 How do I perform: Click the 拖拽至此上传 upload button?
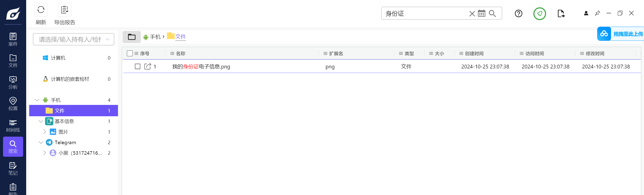click(621, 34)
